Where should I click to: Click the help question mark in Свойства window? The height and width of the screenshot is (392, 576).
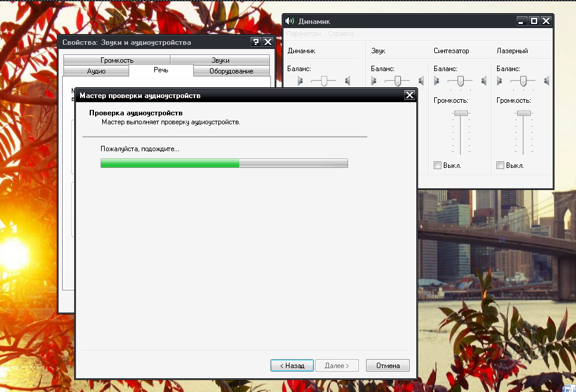pos(256,42)
